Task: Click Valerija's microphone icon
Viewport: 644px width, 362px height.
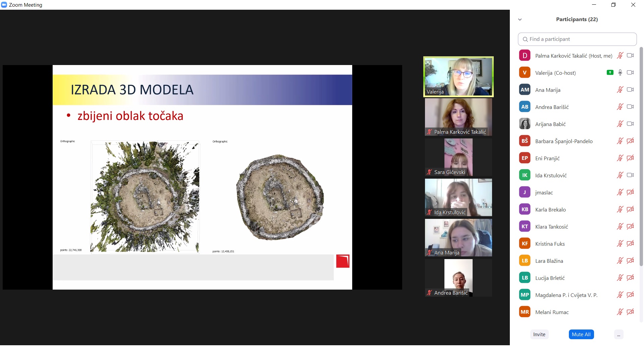Action: (x=620, y=72)
